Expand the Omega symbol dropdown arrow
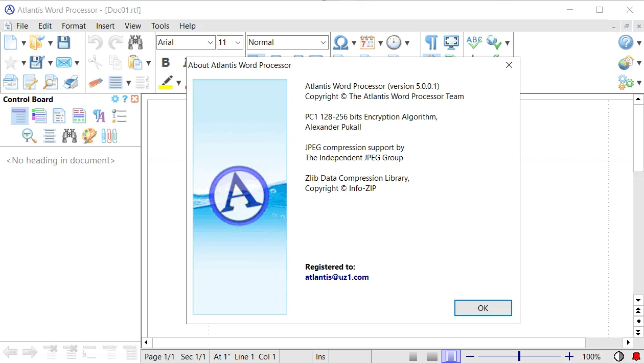 (354, 43)
